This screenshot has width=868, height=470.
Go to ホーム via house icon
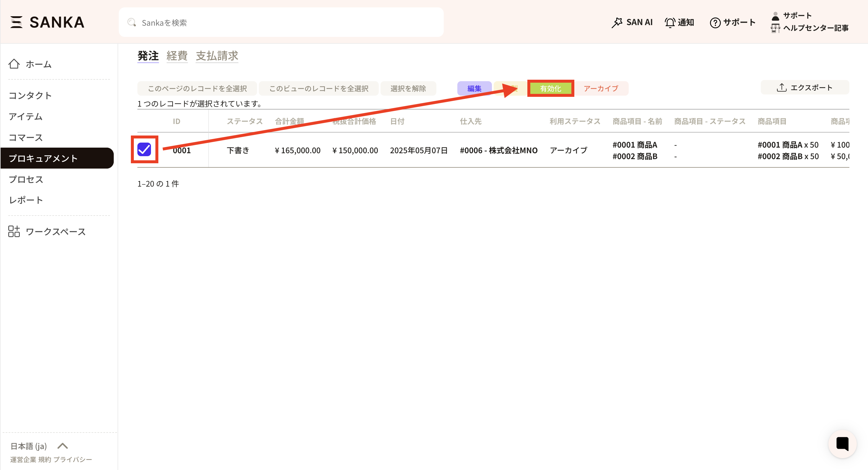pos(14,64)
